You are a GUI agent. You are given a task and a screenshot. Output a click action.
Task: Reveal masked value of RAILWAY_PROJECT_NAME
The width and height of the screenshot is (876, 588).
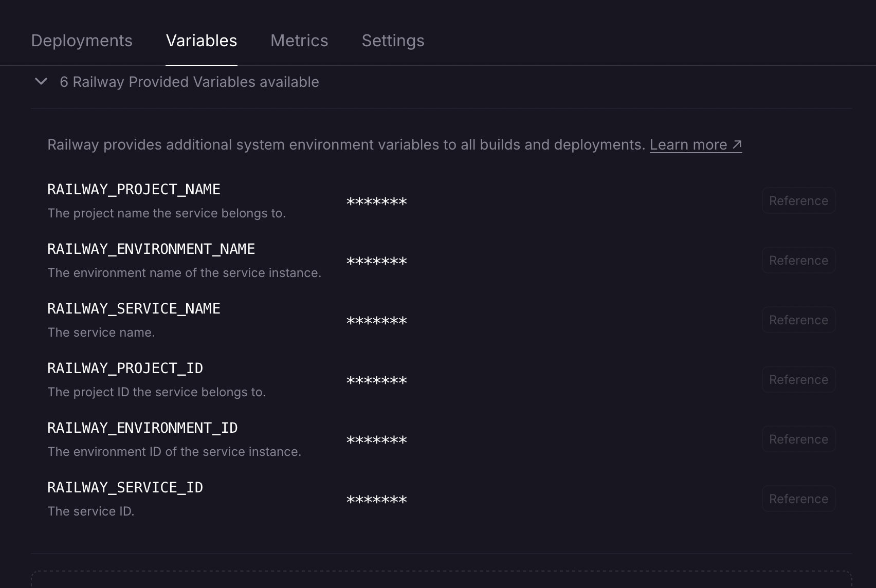pos(376,201)
